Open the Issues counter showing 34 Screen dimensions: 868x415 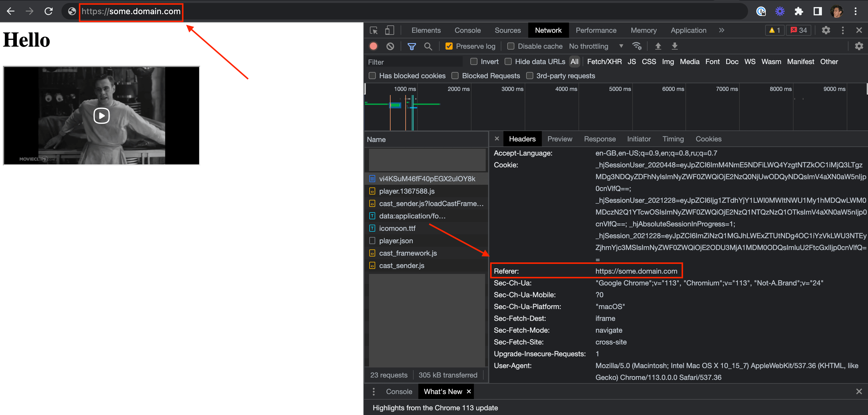[799, 30]
